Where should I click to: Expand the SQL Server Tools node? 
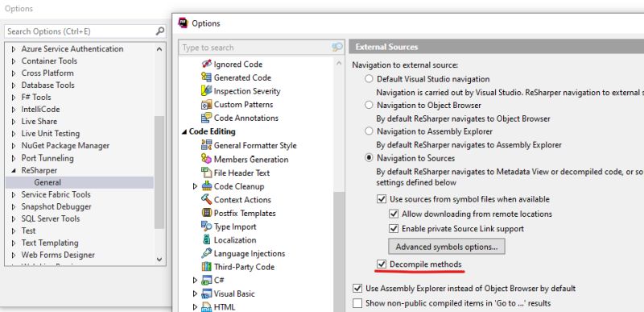tap(14, 218)
